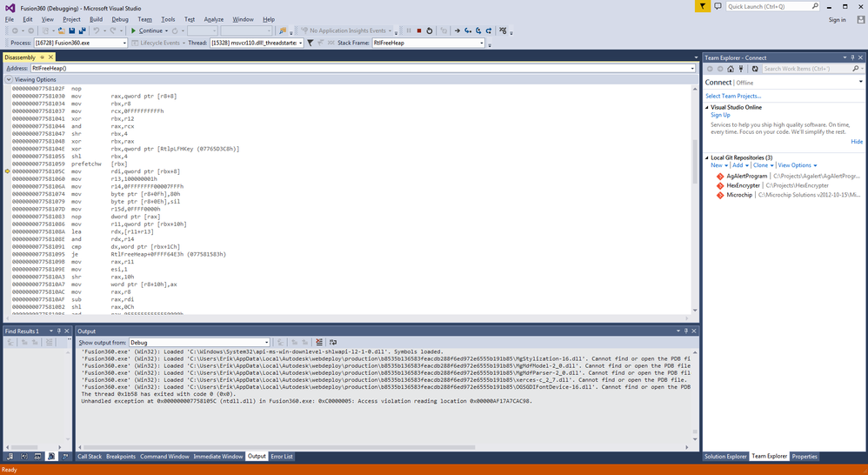Click the Select Team Projects link
The width and height of the screenshot is (868, 475).
point(733,97)
